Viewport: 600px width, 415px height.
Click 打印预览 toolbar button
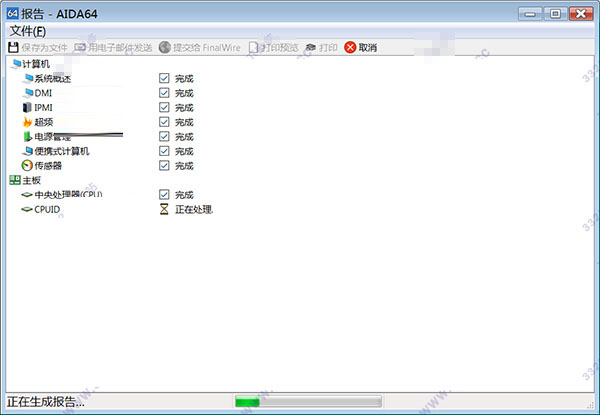click(274, 47)
